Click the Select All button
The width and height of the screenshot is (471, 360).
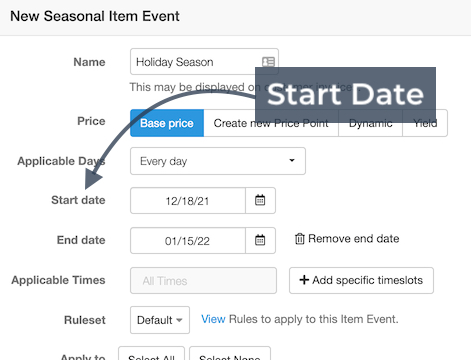point(151,354)
